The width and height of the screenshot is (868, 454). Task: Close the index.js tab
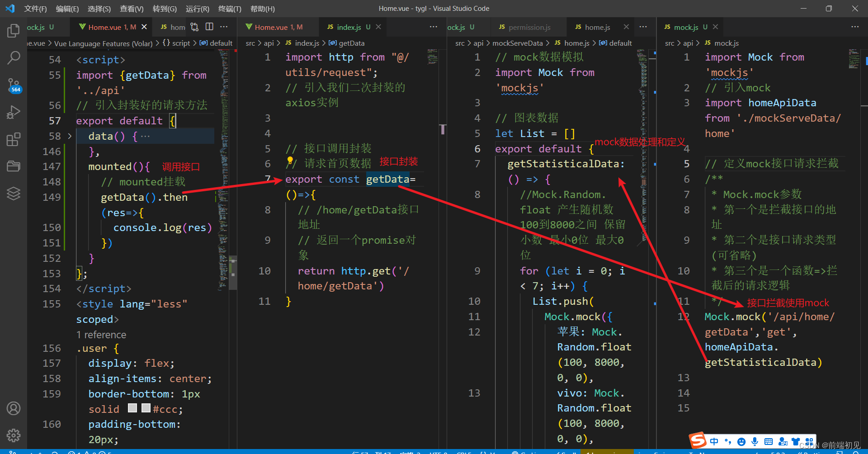[x=378, y=27]
